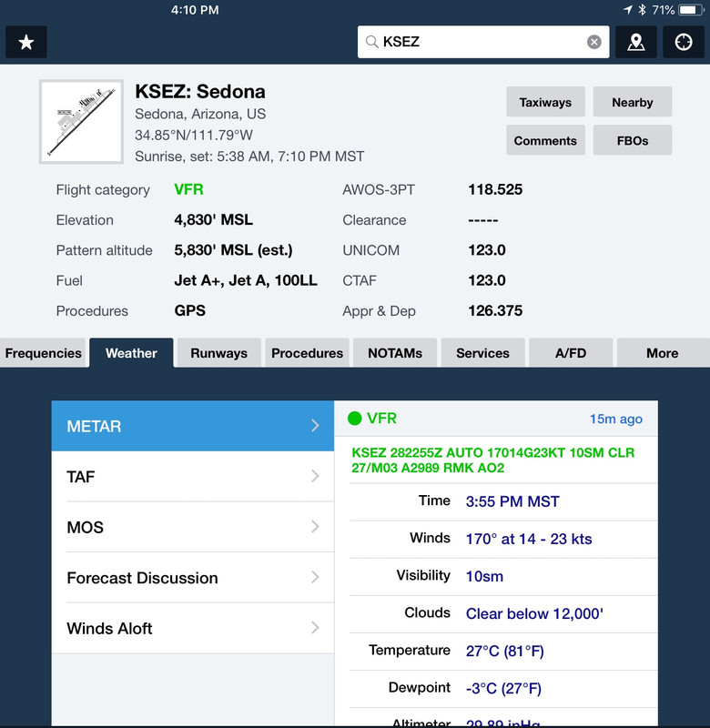Open the Sedona airport diagram thumbnail
710x728 pixels.
[81, 122]
